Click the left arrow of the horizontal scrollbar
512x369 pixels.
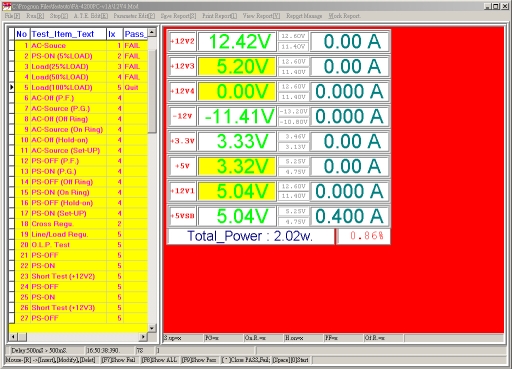pos(13,337)
